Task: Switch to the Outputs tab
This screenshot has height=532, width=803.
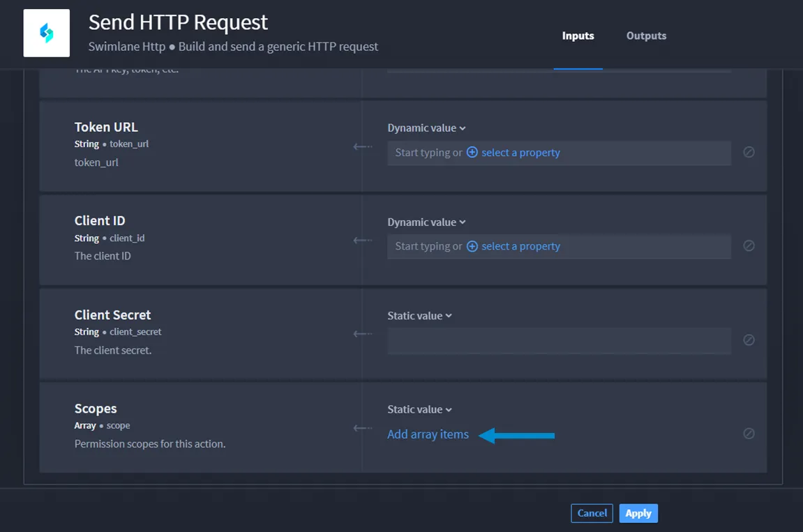Action: pyautogui.click(x=646, y=36)
